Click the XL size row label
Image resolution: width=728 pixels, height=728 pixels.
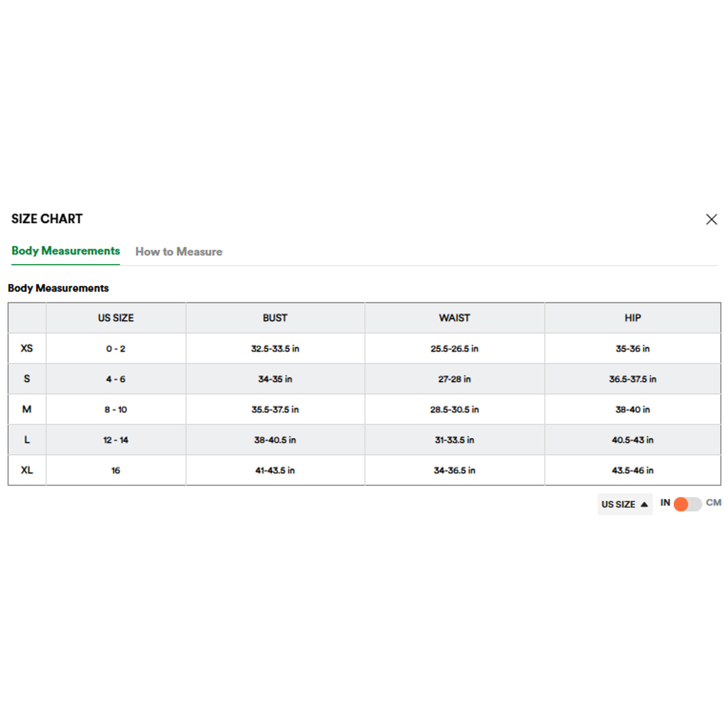coord(27,470)
